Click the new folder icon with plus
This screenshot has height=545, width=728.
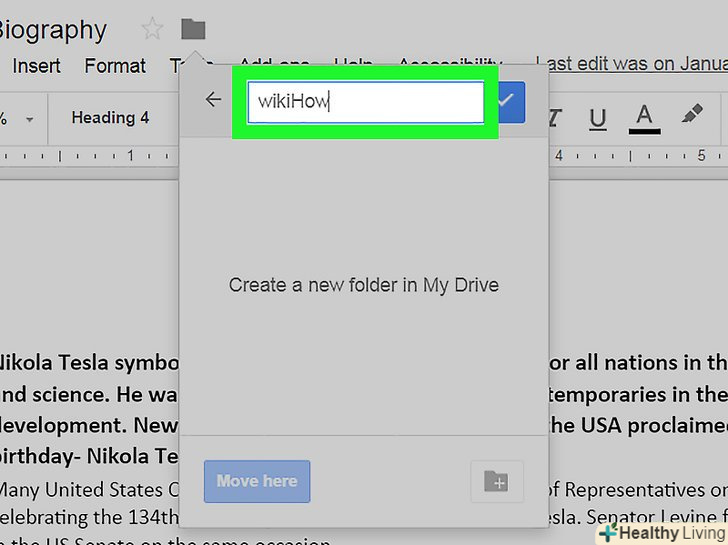(x=496, y=481)
